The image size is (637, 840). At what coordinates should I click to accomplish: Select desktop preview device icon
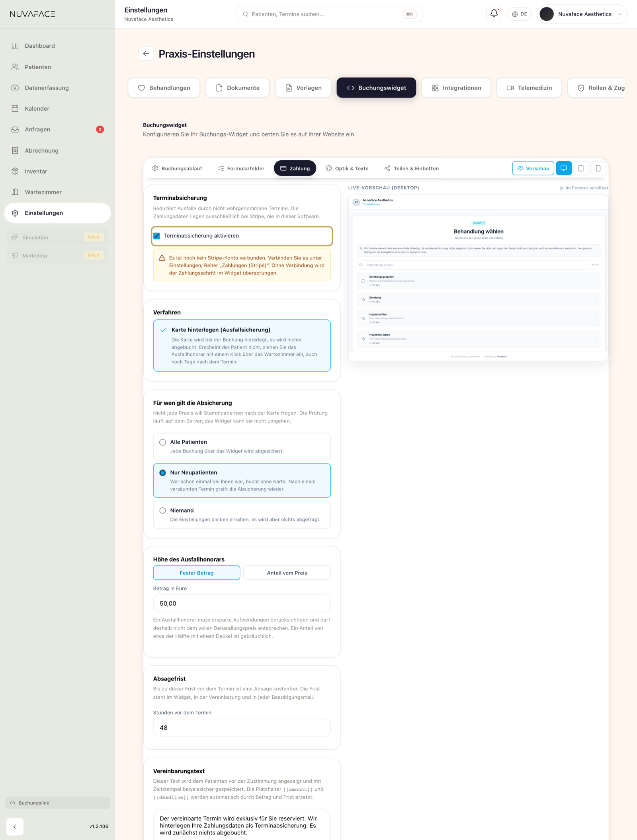[x=564, y=168]
